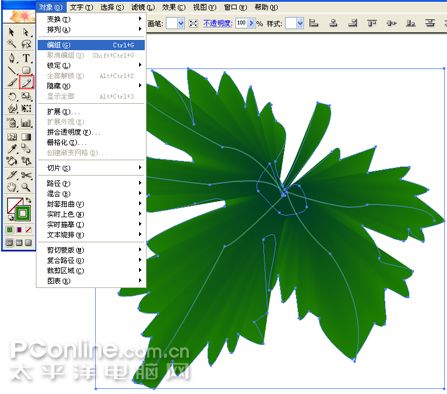This screenshot has width=447, height=394.
Task: Click the 不透明度 opacity link
Action: click(x=217, y=23)
